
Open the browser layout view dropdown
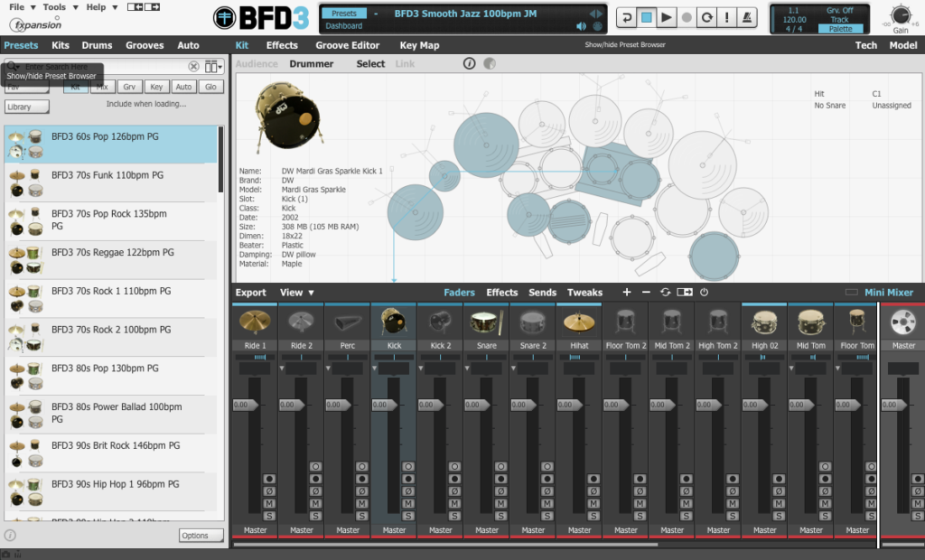click(213, 67)
